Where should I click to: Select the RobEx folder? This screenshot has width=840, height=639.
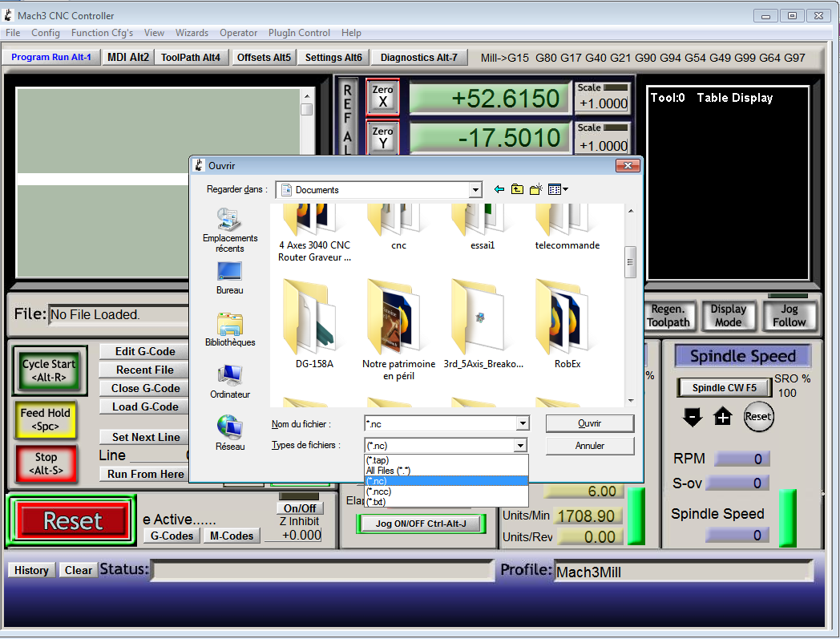coord(567,324)
